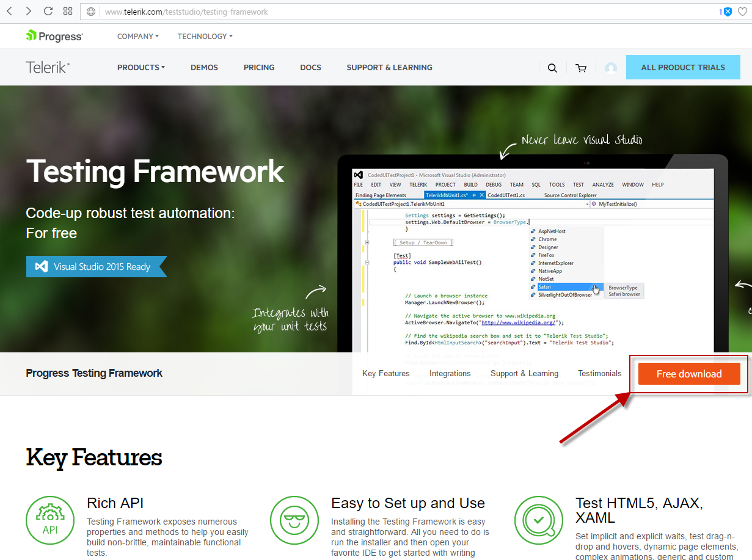Expand the TECHNOLOGY dropdown menu
This screenshot has width=752, height=560.
[205, 37]
